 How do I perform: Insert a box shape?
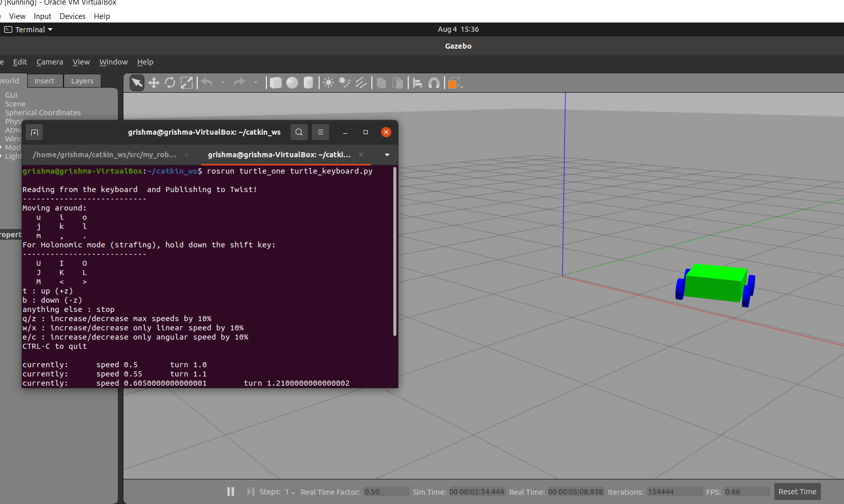[276, 82]
